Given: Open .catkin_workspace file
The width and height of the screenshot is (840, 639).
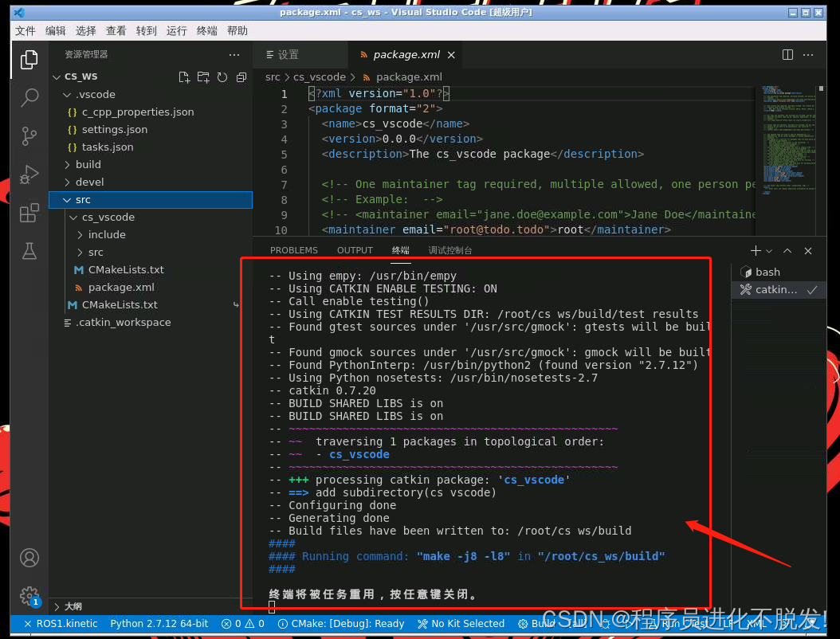Looking at the screenshot, I should tap(151, 323).
